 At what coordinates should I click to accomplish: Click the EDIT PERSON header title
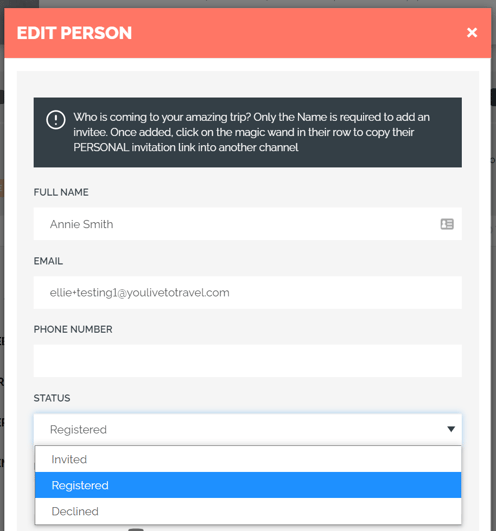(74, 33)
